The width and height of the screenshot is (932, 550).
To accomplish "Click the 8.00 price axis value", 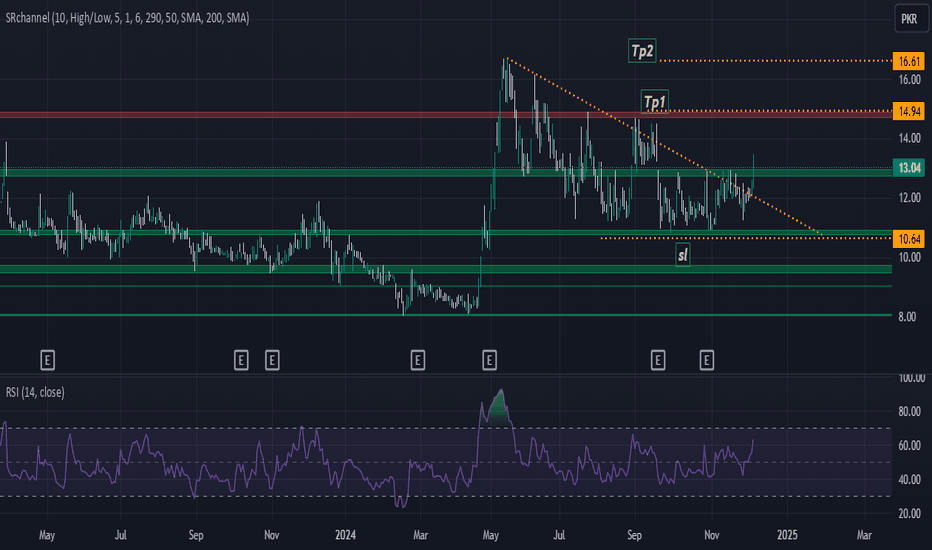I will point(907,317).
